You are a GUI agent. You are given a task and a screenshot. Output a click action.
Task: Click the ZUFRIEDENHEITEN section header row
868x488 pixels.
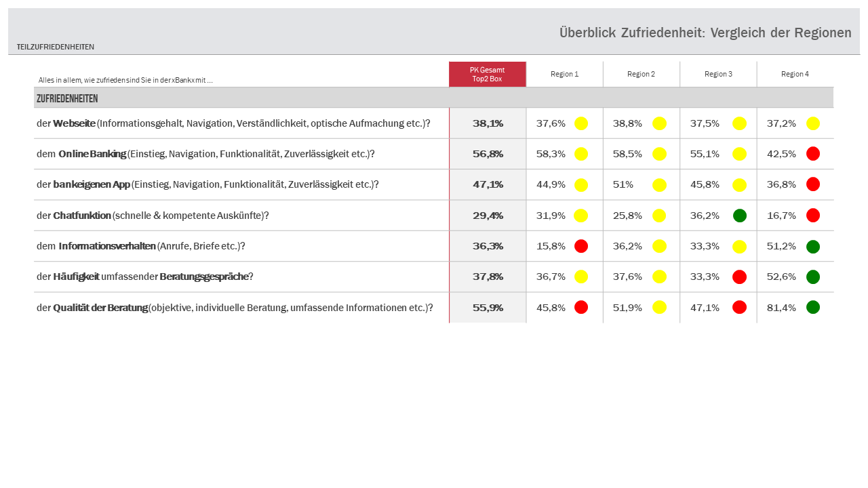pyautogui.click(x=67, y=99)
